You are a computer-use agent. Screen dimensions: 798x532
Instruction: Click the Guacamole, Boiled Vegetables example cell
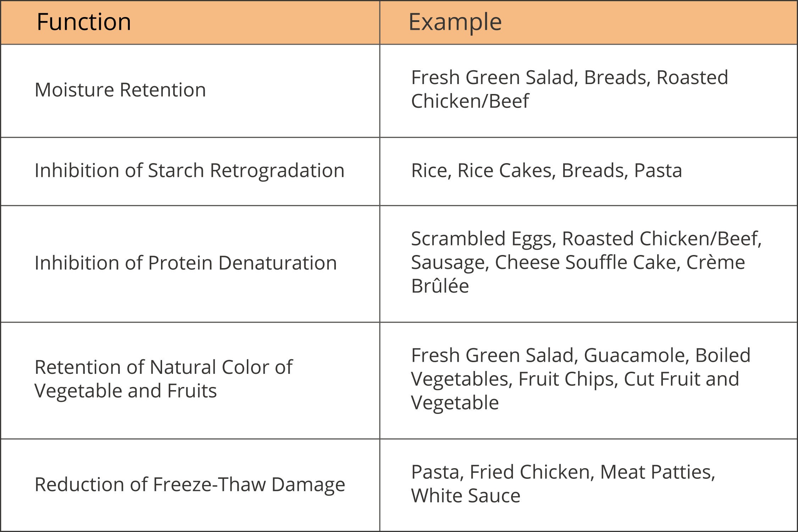click(x=588, y=381)
